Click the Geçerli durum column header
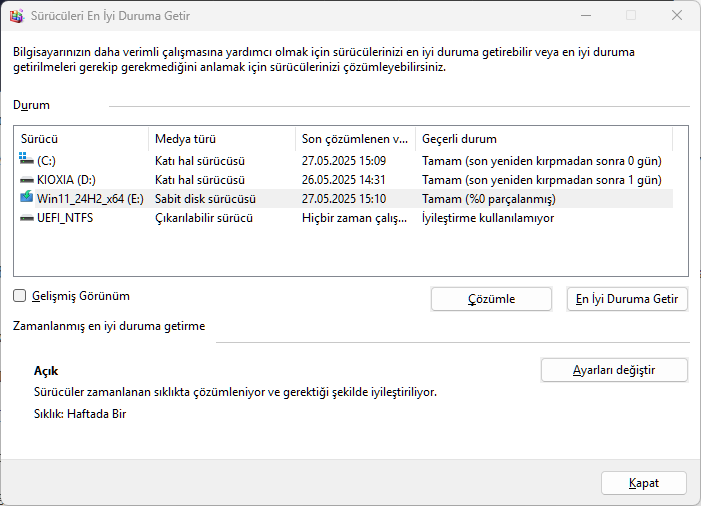This screenshot has height=506, width=701. pyautogui.click(x=540, y=138)
